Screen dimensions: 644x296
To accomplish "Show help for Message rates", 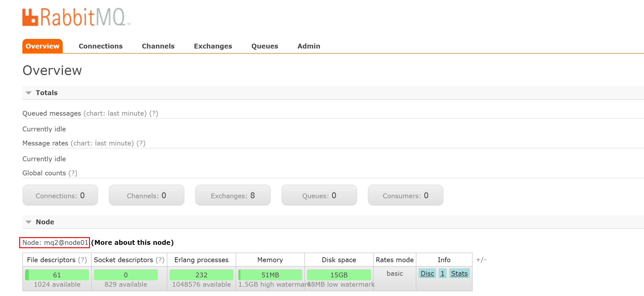I will [x=141, y=143].
